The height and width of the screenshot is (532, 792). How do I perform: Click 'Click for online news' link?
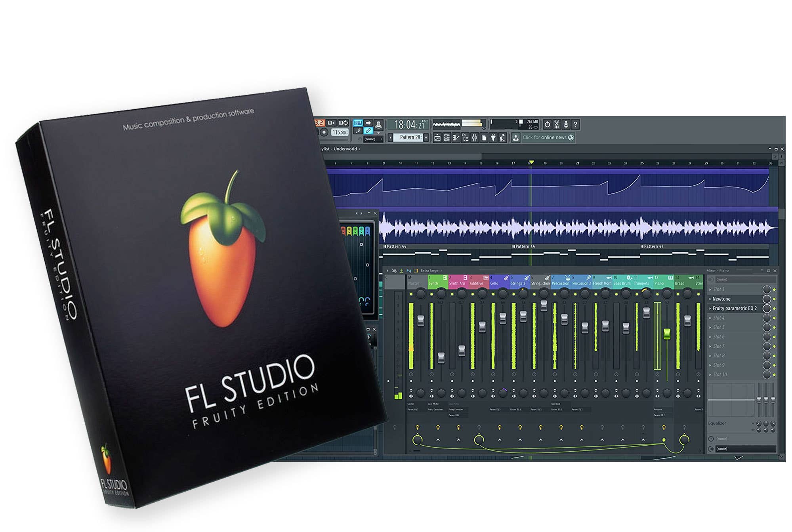tap(544, 137)
